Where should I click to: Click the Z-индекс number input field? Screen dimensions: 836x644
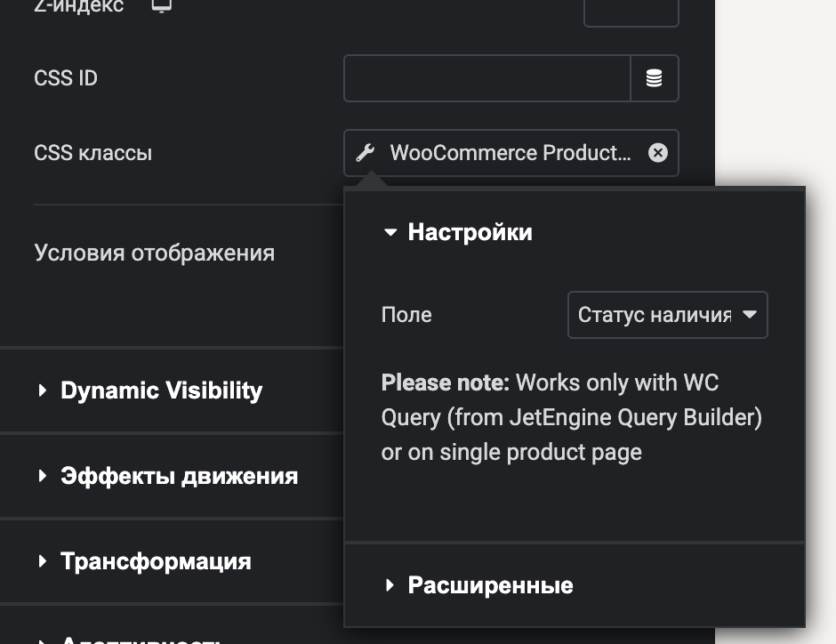click(631, 11)
